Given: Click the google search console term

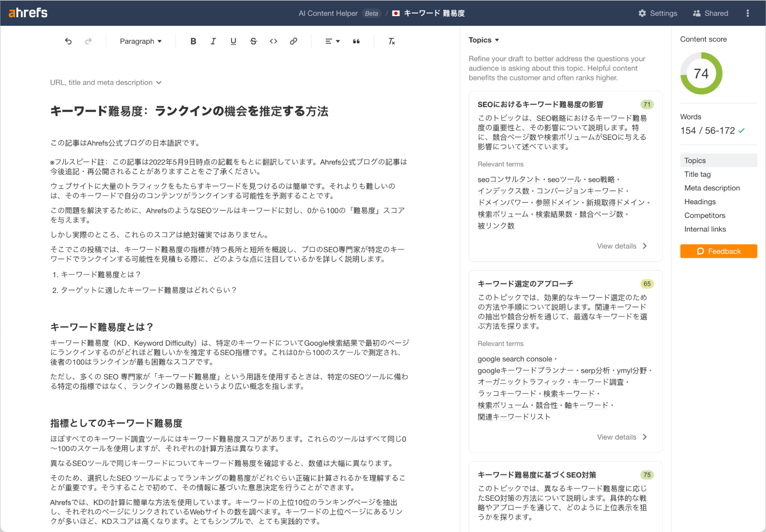Looking at the screenshot, I should pos(515,359).
